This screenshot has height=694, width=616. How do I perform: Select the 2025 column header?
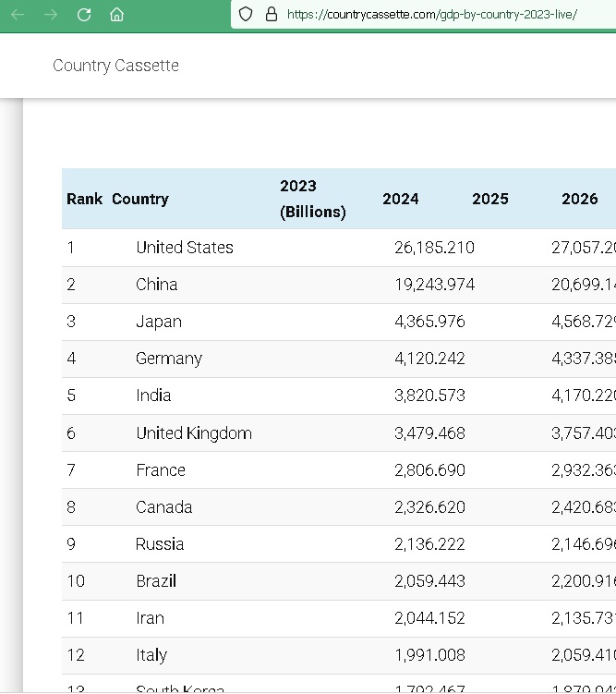(490, 199)
